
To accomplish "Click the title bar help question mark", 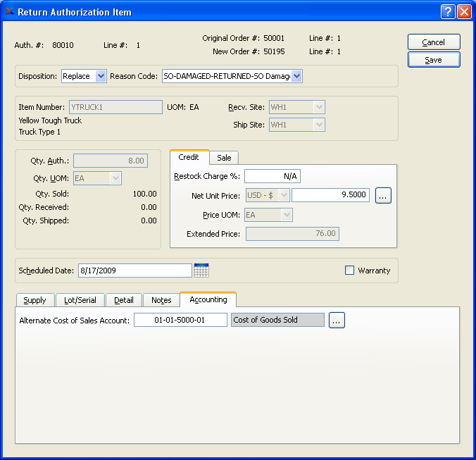I will pyautogui.click(x=448, y=12).
